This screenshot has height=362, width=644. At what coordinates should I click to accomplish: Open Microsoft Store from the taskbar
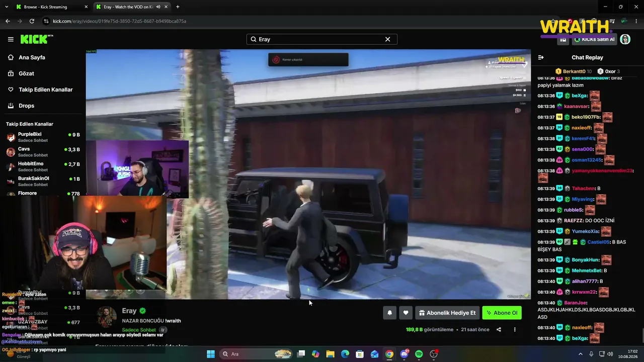coord(360,354)
